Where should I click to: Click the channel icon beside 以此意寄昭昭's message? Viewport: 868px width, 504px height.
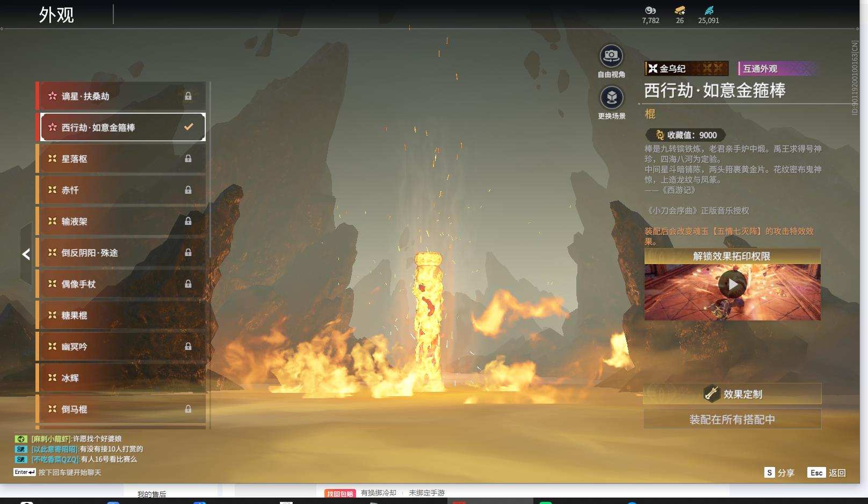coord(21,449)
